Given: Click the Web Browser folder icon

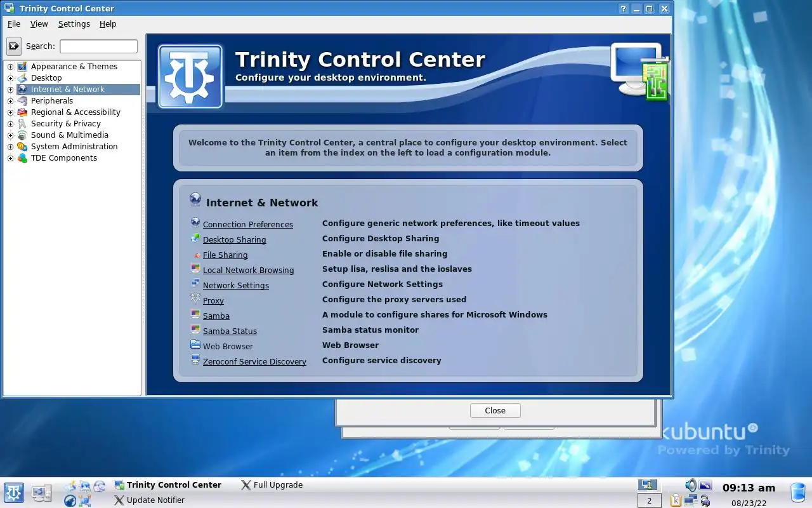Looking at the screenshot, I should 195,345.
